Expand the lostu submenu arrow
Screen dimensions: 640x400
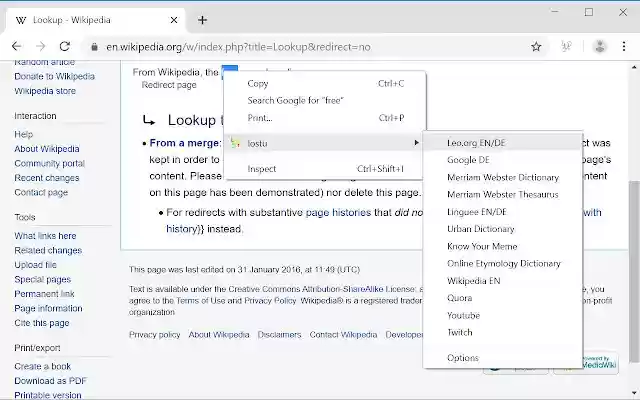[416, 143]
